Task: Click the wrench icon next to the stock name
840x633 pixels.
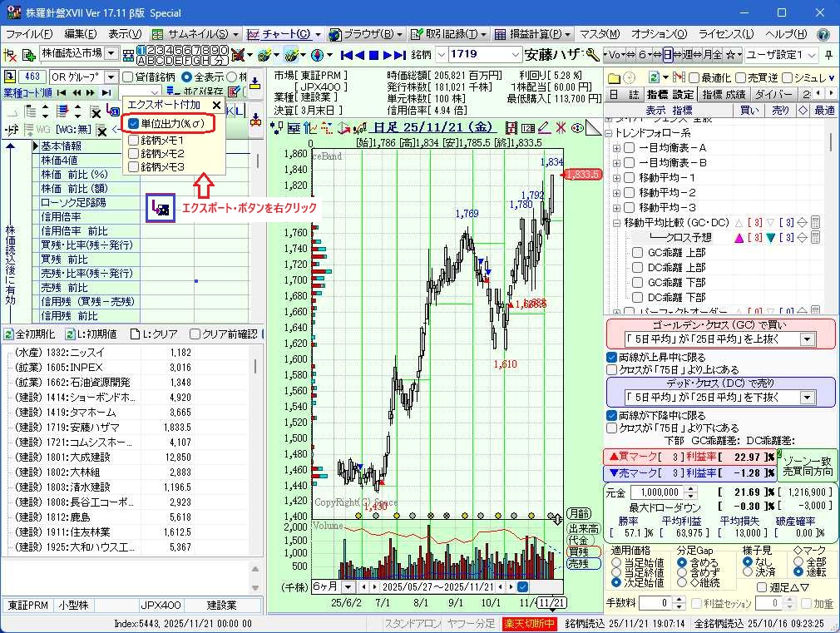Action: pyautogui.click(x=593, y=55)
